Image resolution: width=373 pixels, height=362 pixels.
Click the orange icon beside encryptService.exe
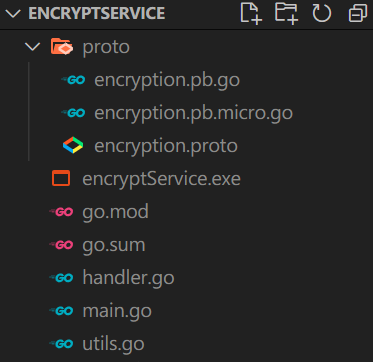[61, 178]
